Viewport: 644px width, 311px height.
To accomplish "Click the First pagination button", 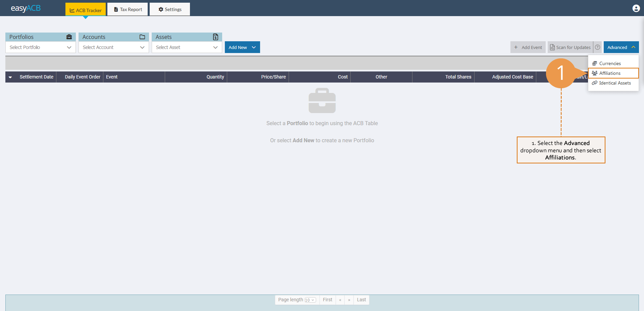I will pyautogui.click(x=327, y=300).
